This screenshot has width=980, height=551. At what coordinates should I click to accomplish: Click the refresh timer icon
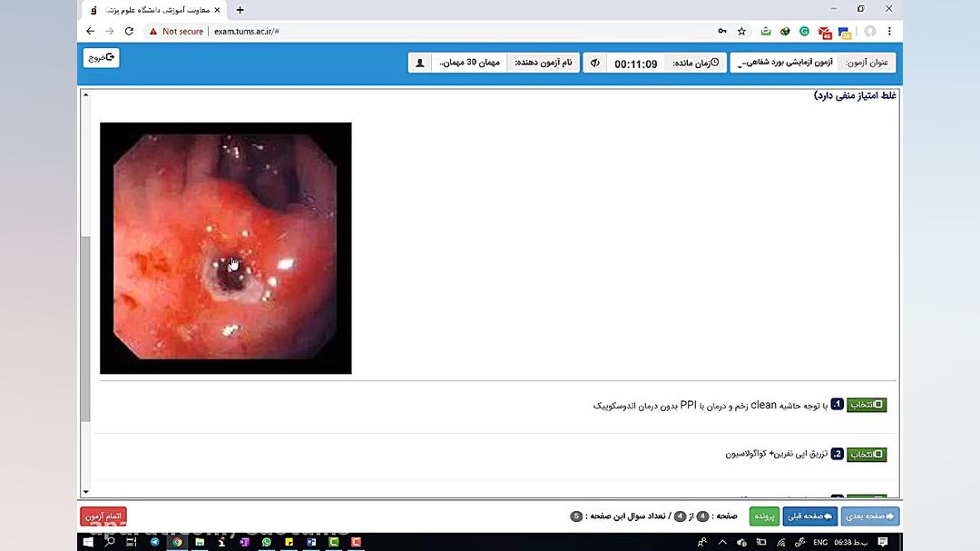point(595,63)
